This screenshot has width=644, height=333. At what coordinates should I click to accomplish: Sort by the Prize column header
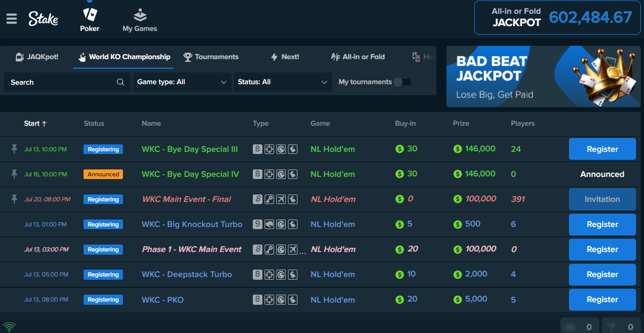pos(461,123)
